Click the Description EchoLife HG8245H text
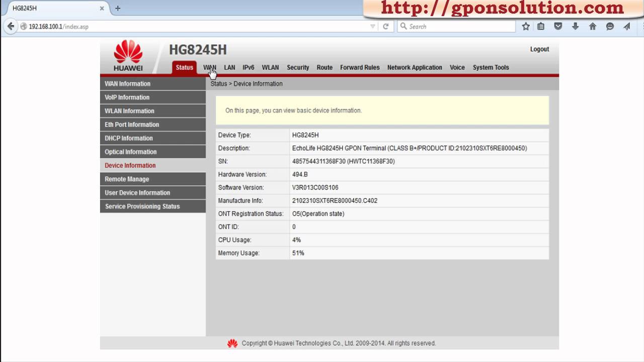644x362 pixels. click(x=410, y=148)
